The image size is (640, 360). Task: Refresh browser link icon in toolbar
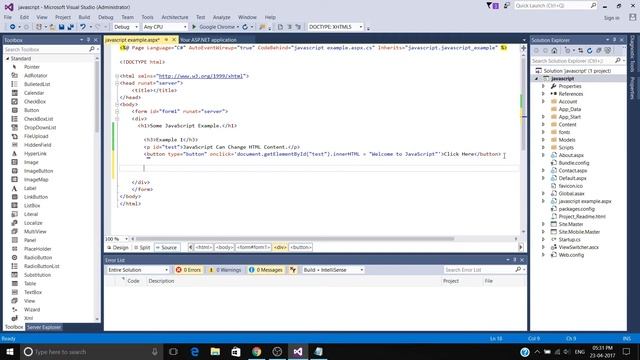click(x=245, y=27)
